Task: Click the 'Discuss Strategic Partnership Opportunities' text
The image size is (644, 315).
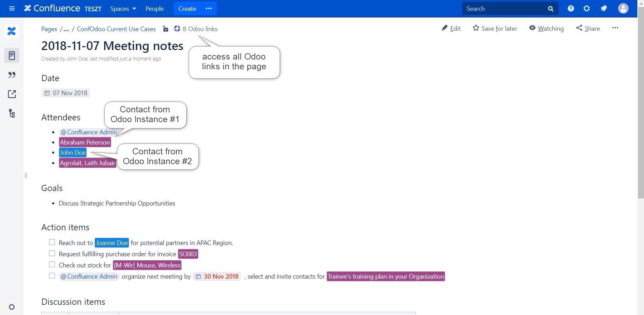Action: pyautogui.click(x=117, y=203)
